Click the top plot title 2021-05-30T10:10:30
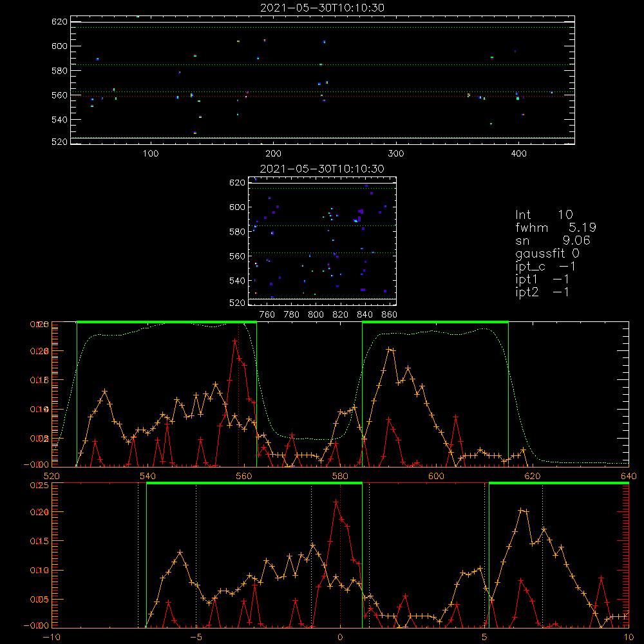The width and height of the screenshot is (644, 644). click(323, 8)
